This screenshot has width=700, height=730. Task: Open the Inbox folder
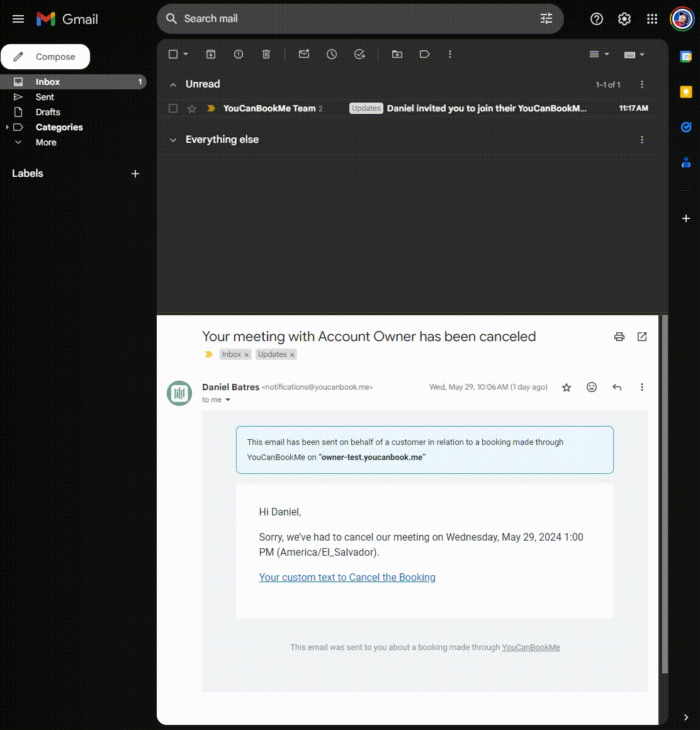point(74,82)
